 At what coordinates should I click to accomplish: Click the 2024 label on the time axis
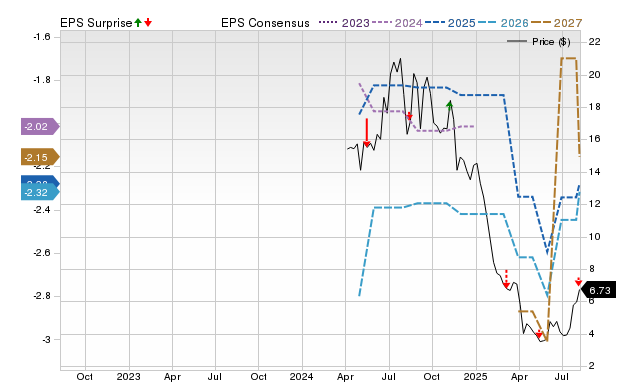[x=302, y=376]
